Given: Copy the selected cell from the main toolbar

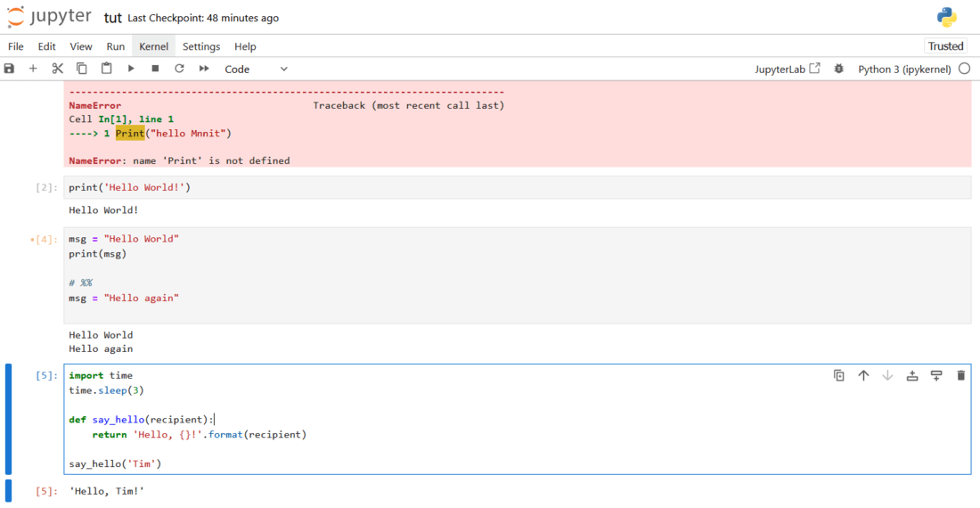Looking at the screenshot, I should pyautogui.click(x=82, y=69).
